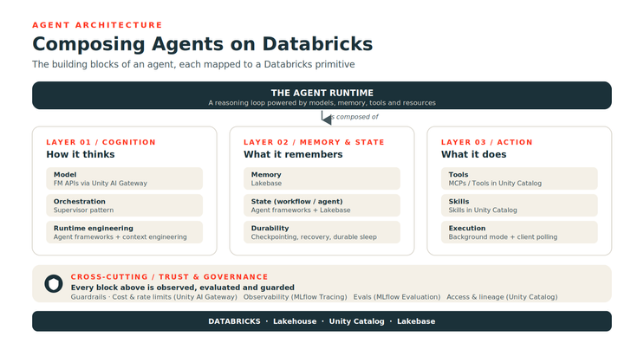Click 'Checkpointing, recovery, durable sleep' text
This screenshot has height=343, width=644.
tap(314, 236)
